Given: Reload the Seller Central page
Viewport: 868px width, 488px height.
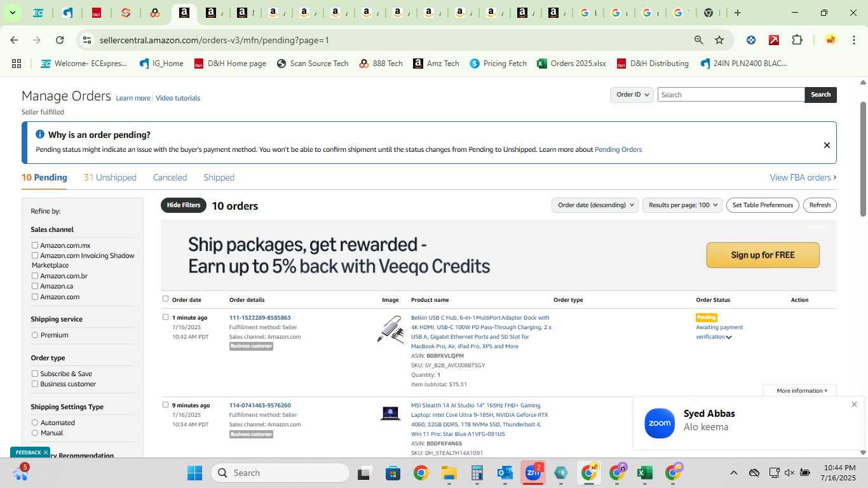Looking at the screenshot, I should click(x=60, y=40).
